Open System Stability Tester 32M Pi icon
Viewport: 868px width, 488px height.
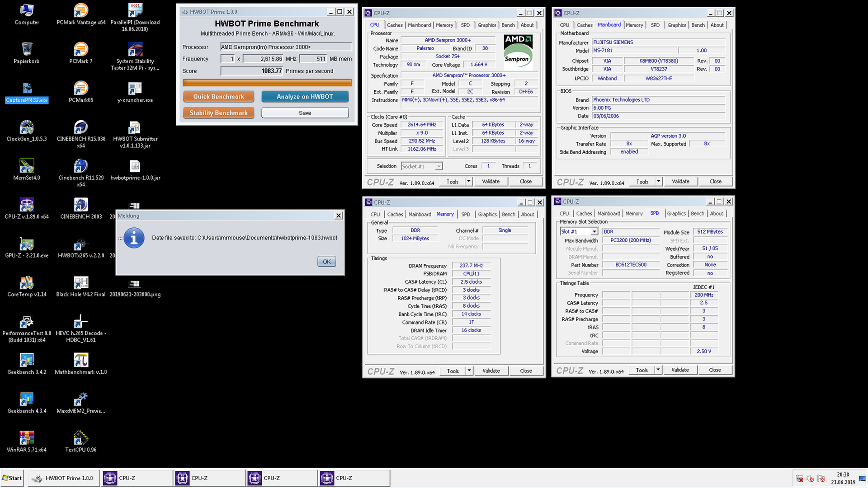point(135,56)
